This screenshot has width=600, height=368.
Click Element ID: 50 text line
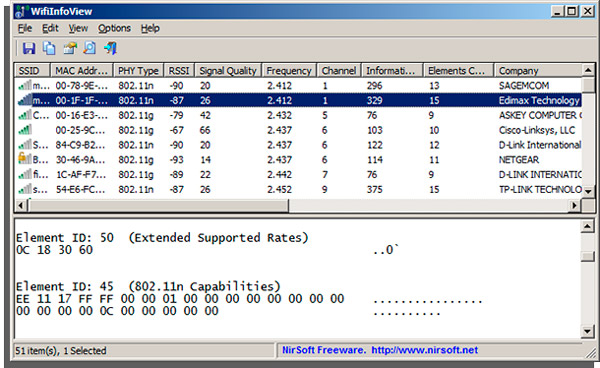pos(162,238)
